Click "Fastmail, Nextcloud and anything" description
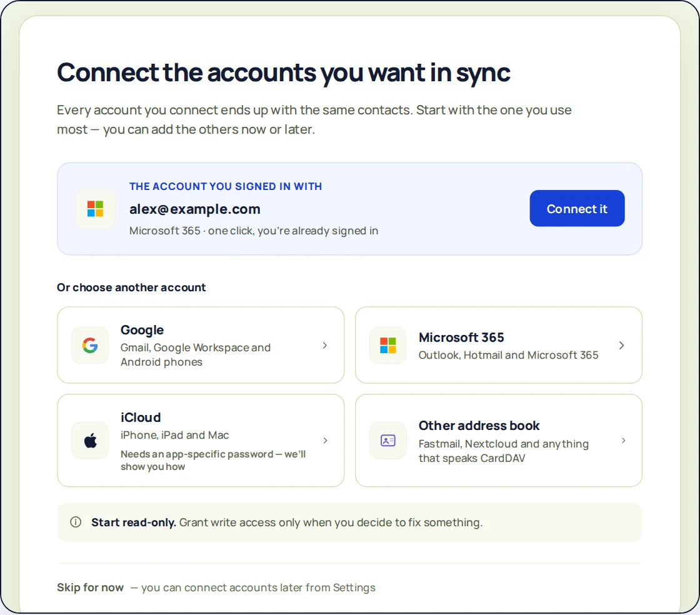This screenshot has width=700, height=615. point(504,451)
